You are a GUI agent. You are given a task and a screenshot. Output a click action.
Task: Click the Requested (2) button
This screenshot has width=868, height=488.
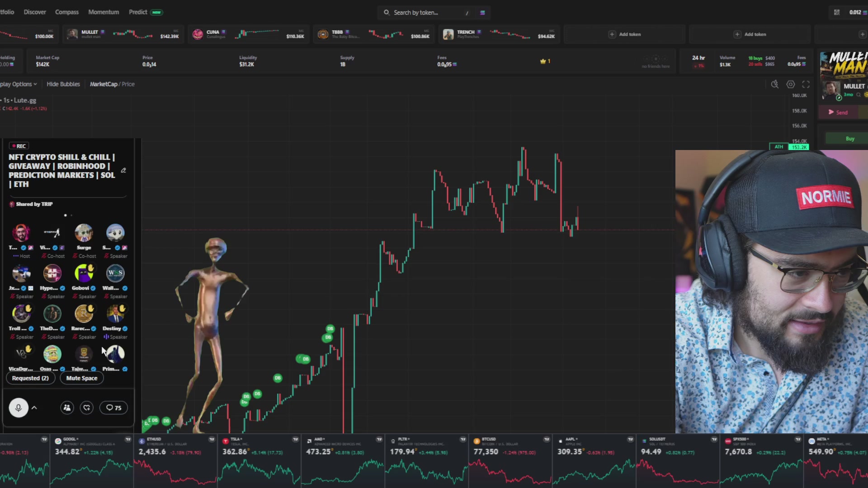click(x=30, y=378)
